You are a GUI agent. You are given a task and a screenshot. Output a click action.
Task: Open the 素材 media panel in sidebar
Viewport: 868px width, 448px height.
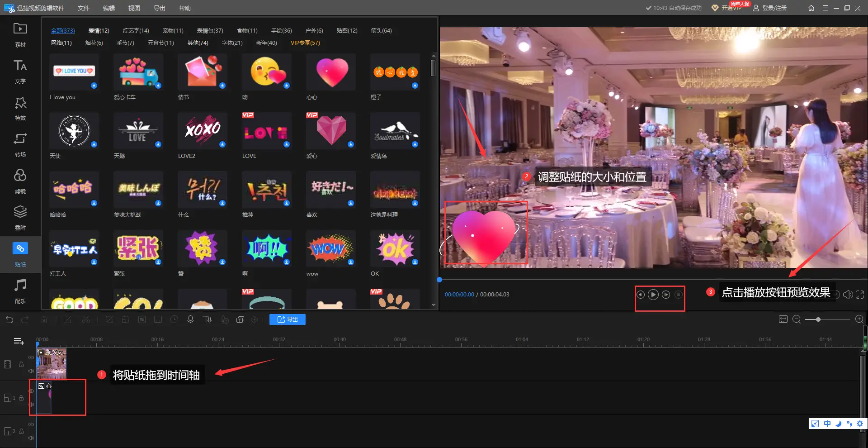(x=20, y=35)
